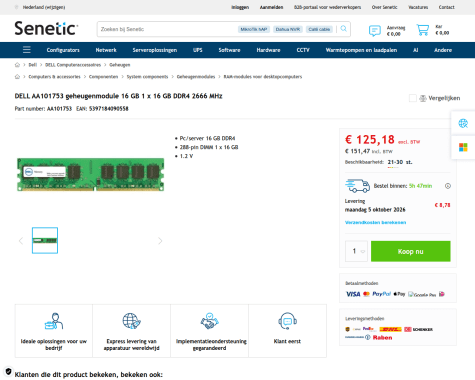Click the Geheugenmodules breadcrumb

(196, 77)
